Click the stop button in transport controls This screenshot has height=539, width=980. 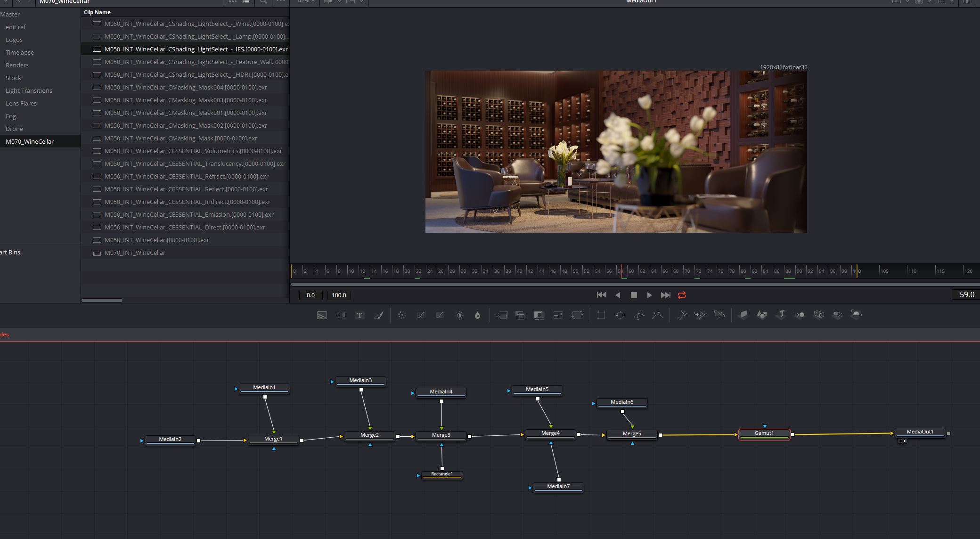pyautogui.click(x=634, y=295)
